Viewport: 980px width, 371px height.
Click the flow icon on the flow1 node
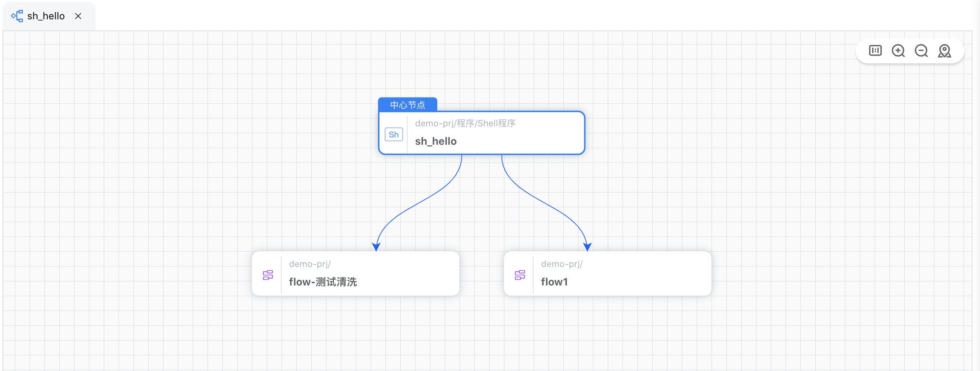tap(520, 275)
